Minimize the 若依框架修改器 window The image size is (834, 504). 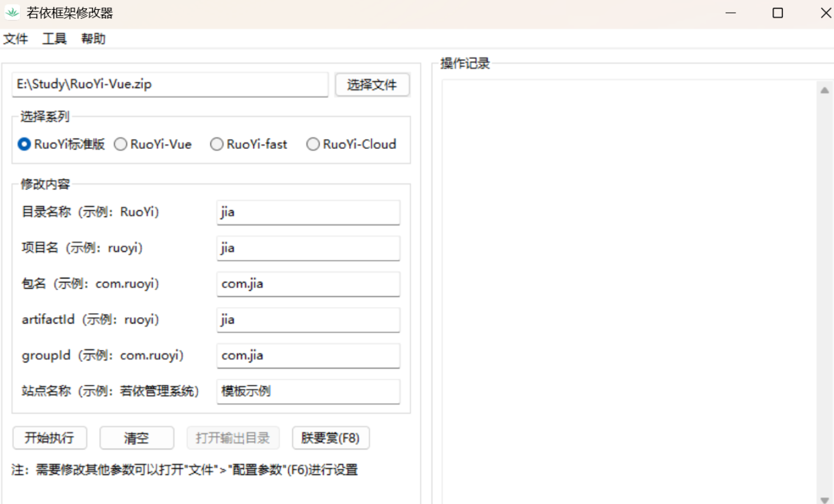point(731,13)
